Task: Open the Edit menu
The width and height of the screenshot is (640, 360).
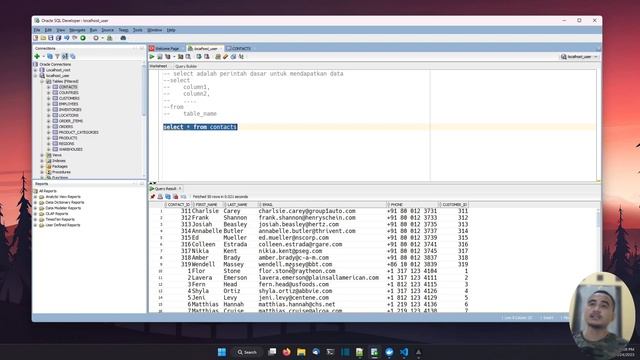Action: pos(48,30)
